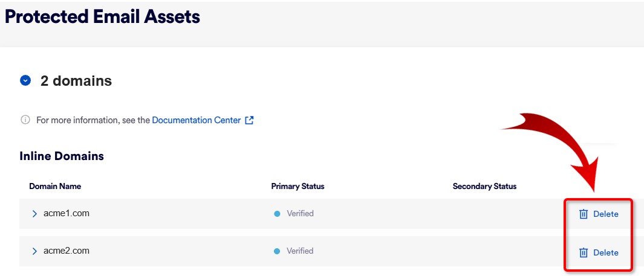
Task: Click the trash icon for acme2.com
Action: click(584, 252)
